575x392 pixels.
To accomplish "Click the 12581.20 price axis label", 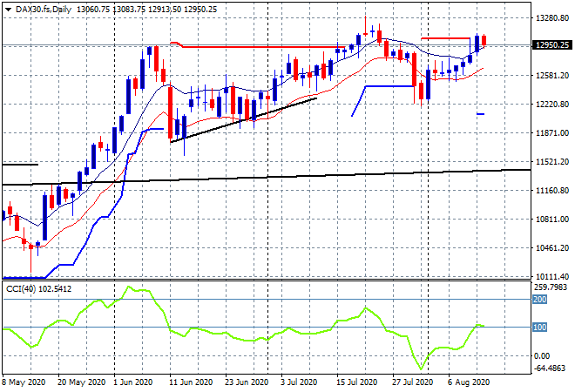I will pyautogui.click(x=552, y=76).
